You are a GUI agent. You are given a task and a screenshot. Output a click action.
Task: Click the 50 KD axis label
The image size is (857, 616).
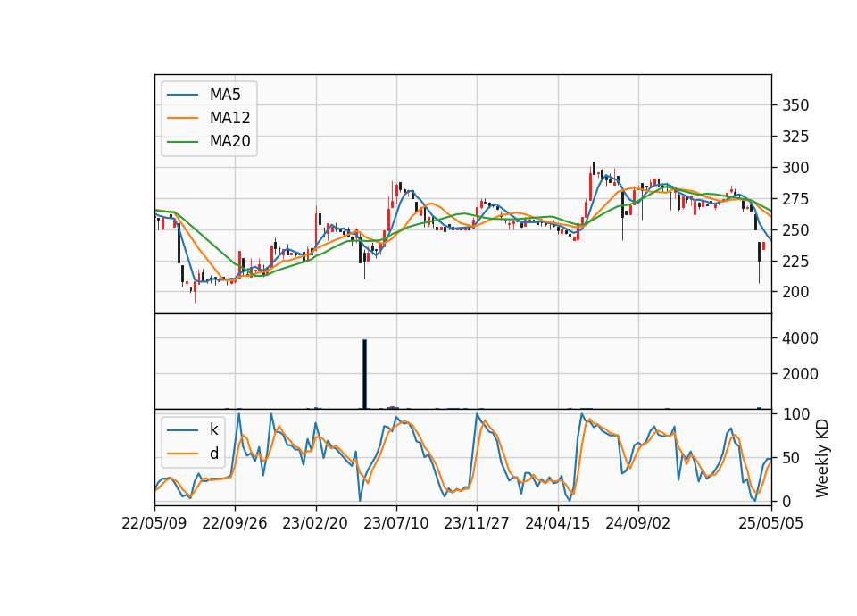tap(791, 458)
